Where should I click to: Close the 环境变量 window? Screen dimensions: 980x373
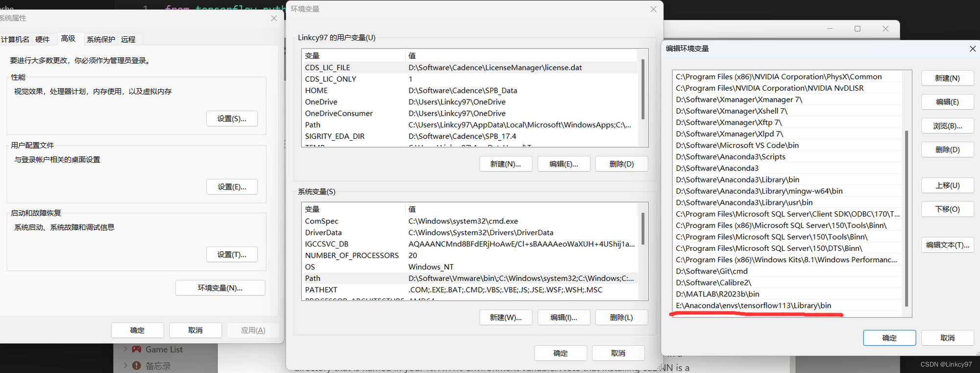pyautogui.click(x=653, y=9)
